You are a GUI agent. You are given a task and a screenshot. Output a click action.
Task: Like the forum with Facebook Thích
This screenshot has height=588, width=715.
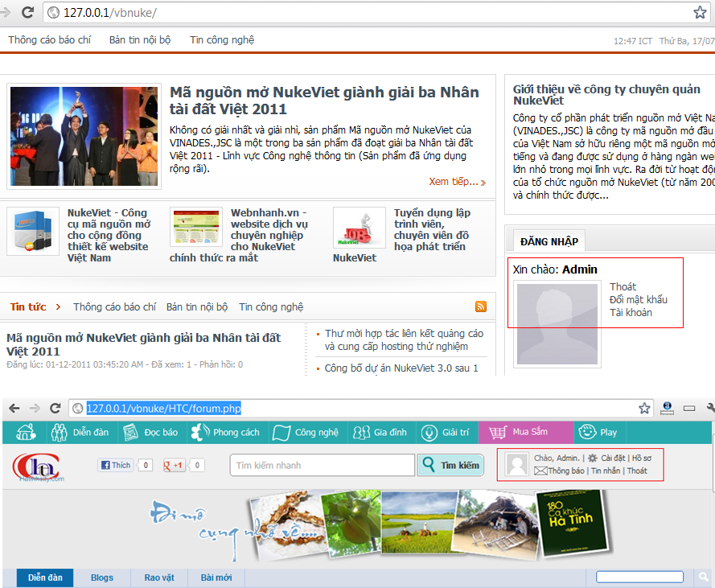pos(115,465)
